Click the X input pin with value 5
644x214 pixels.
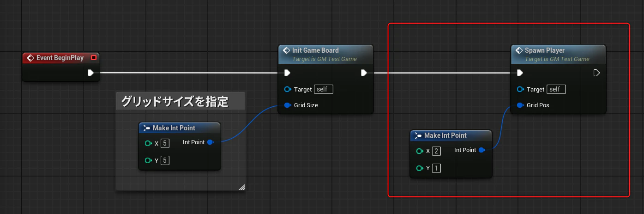(148, 143)
